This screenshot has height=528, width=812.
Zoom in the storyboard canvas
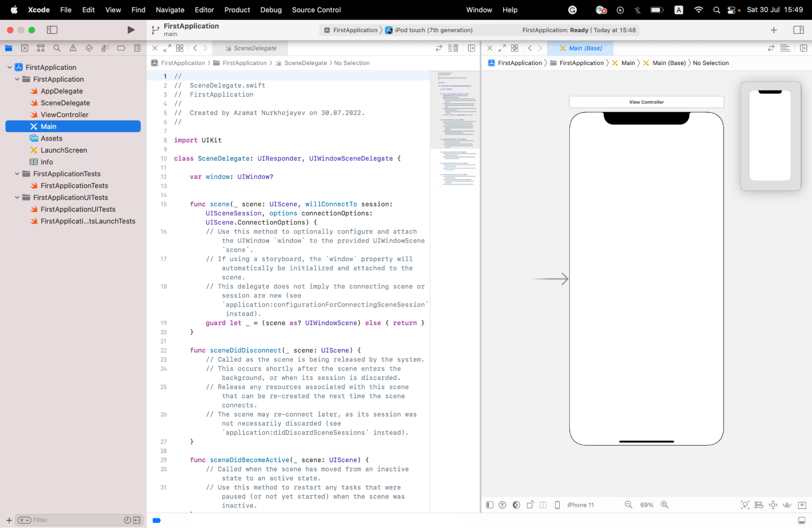665,504
